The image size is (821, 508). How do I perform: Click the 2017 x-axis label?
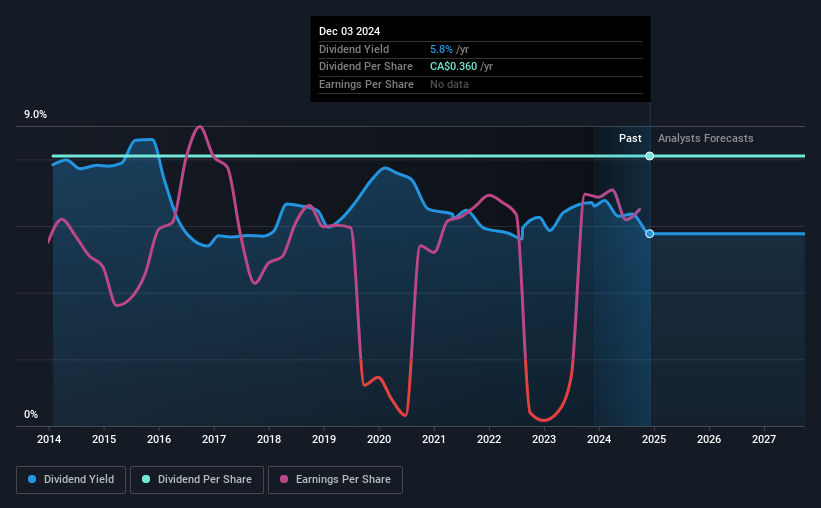pos(214,439)
